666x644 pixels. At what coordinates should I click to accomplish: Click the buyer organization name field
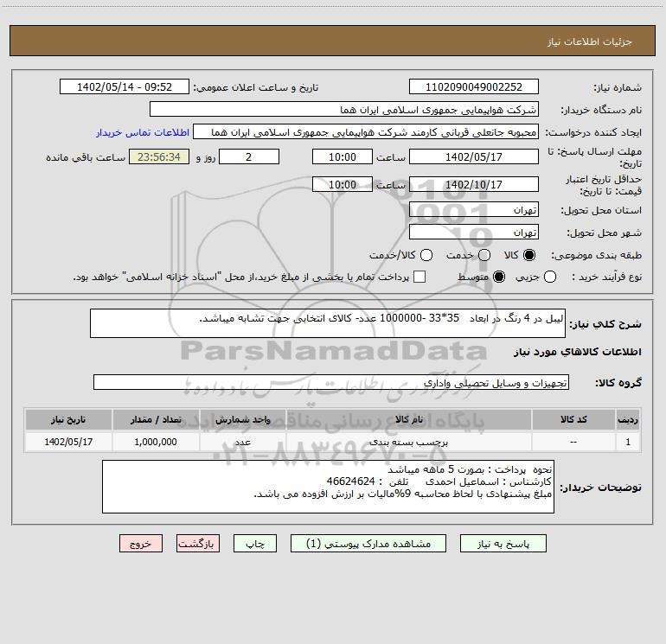pyautogui.click(x=344, y=109)
